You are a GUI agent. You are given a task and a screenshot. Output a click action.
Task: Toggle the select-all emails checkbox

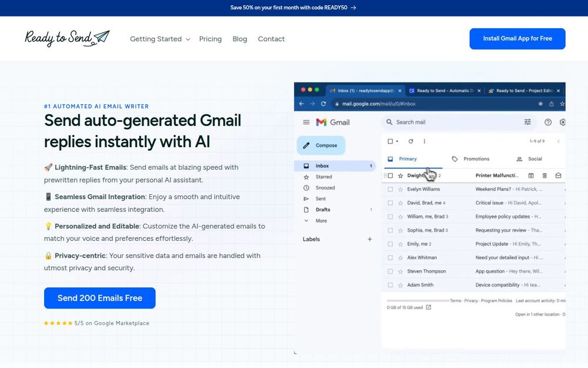[390, 141]
